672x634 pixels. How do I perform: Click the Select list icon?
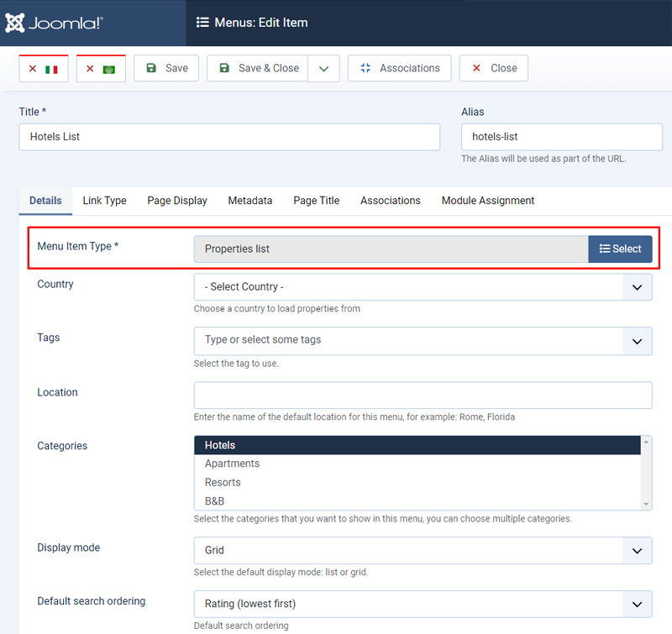605,249
